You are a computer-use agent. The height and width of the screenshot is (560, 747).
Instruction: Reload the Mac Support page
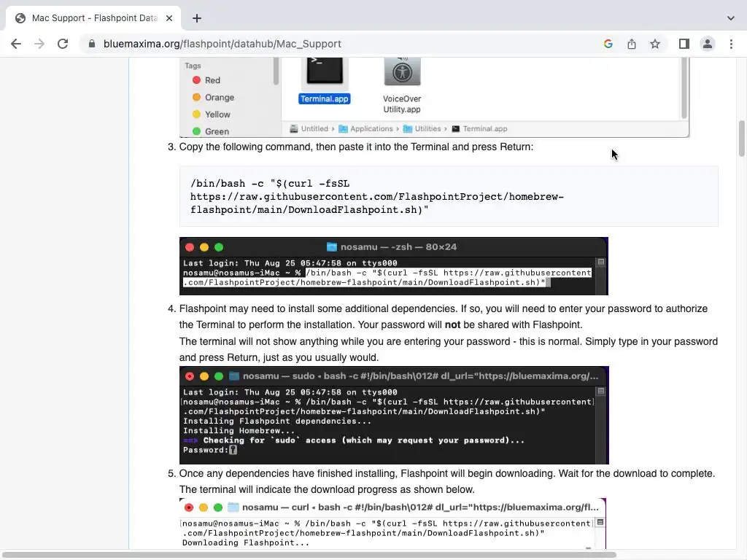coord(63,44)
